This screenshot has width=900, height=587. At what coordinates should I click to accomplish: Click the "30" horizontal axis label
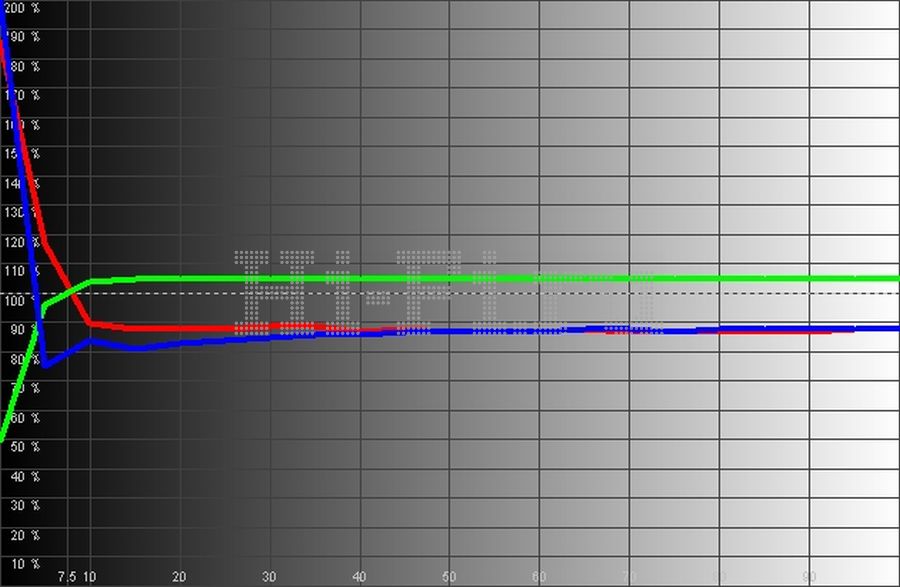(269, 577)
